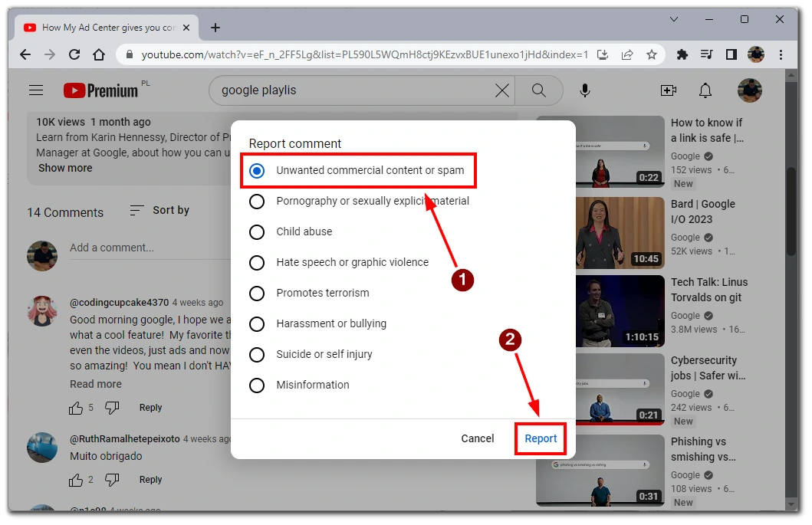Click Cancel in the Report comment dialog
The image size is (812, 525).
coord(478,438)
